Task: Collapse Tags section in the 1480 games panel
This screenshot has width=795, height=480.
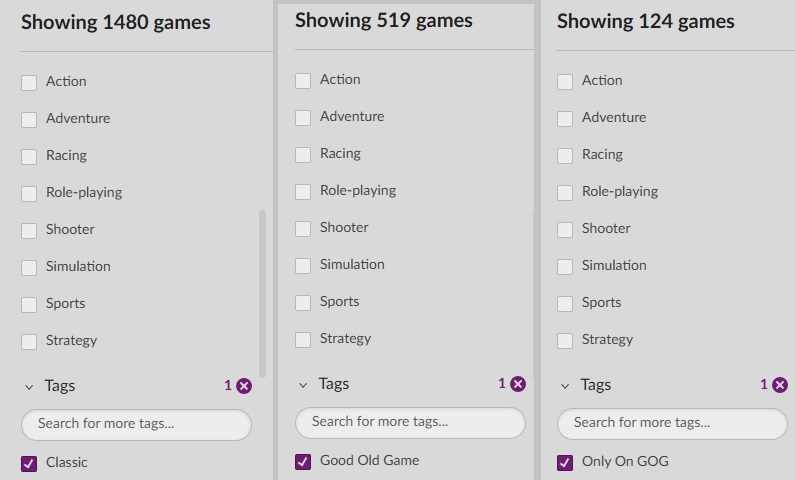Action: 29,387
